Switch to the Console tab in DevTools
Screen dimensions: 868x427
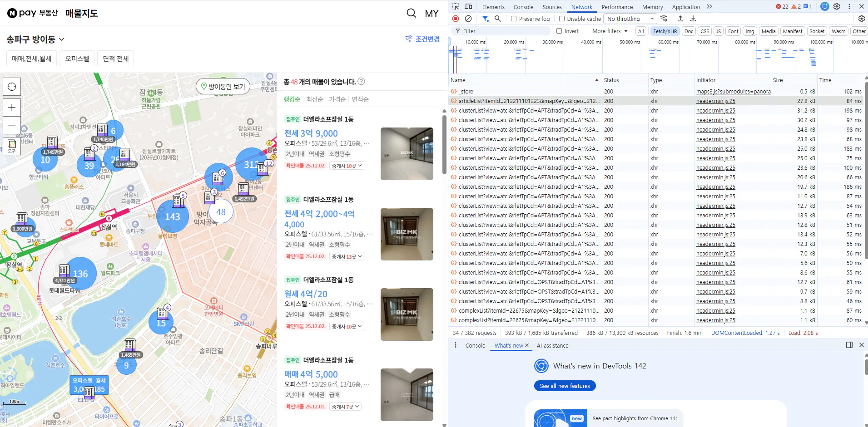(x=523, y=7)
